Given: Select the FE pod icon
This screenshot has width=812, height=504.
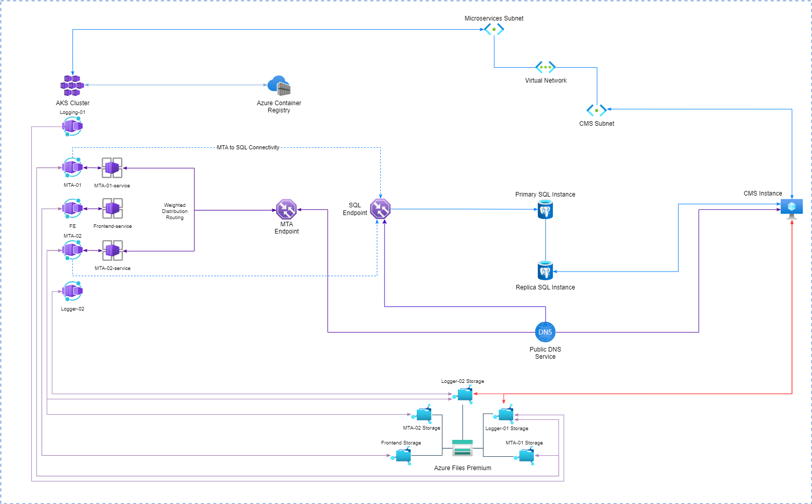Looking at the screenshot, I should click(72, 208).
